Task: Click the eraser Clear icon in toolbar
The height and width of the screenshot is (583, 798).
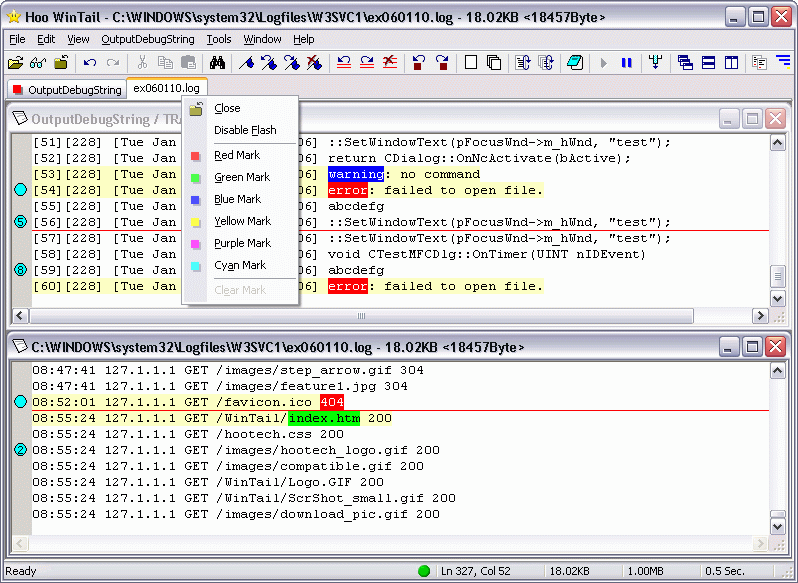Action: coord(575,63)
